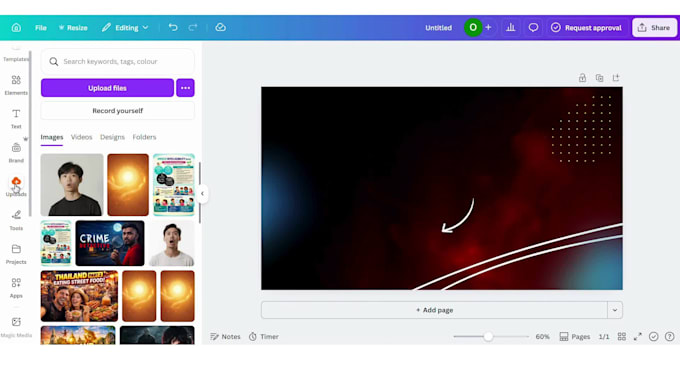Expand Add page dropdown arrow
Viewport: 680px width, 383px height.
[x=615, y=310]
